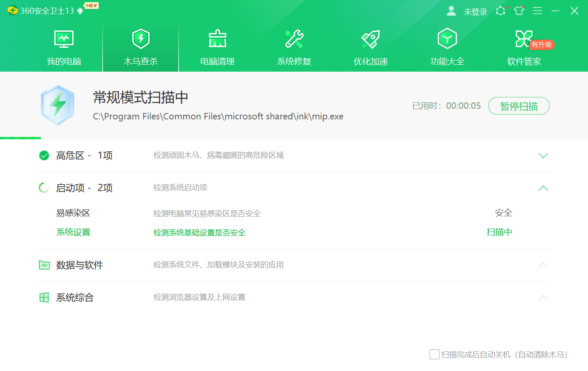The height and width of the screenshot is (371, 588).
Task: Switch to the 软件管家 tab label
Action: pyautogui.click(x=524, y=61)
